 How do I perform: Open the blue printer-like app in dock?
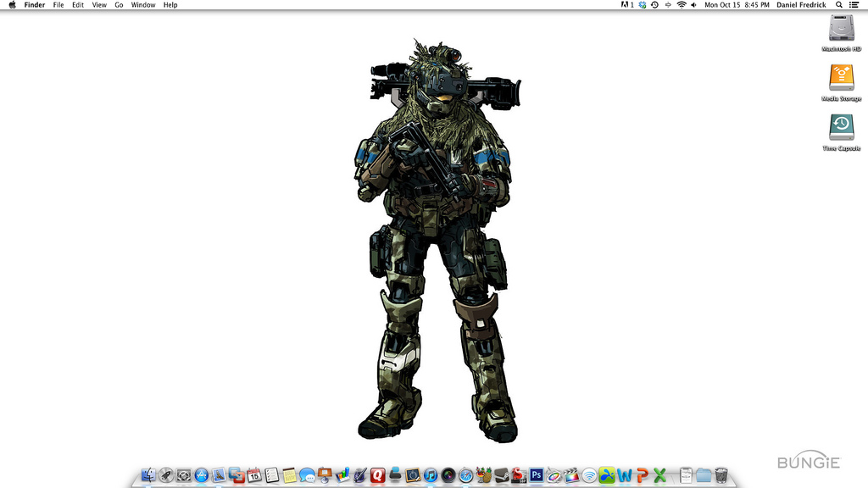pyautogui.click(x=395, y=474)
